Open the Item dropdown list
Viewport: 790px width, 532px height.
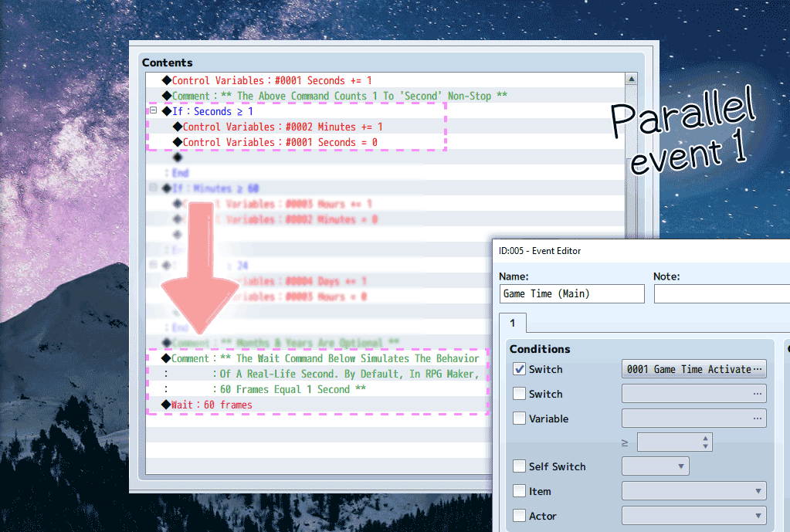click(758, 490)
